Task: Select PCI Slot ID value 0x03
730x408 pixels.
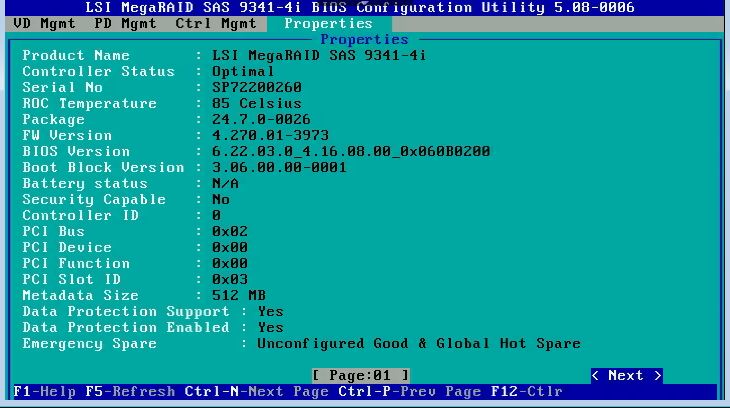Action: pyautogui.click(x=230, y=279)
